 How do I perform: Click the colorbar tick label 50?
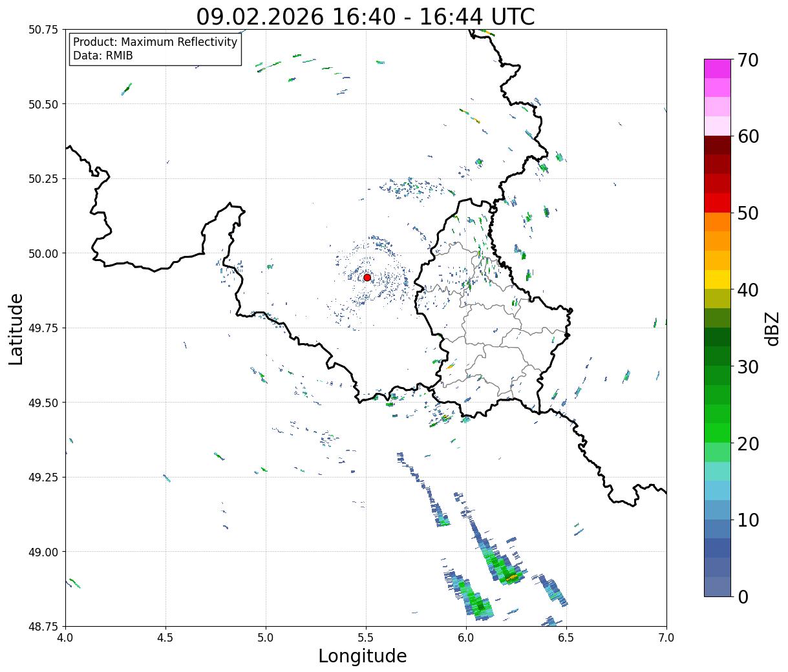click(748, 213)
